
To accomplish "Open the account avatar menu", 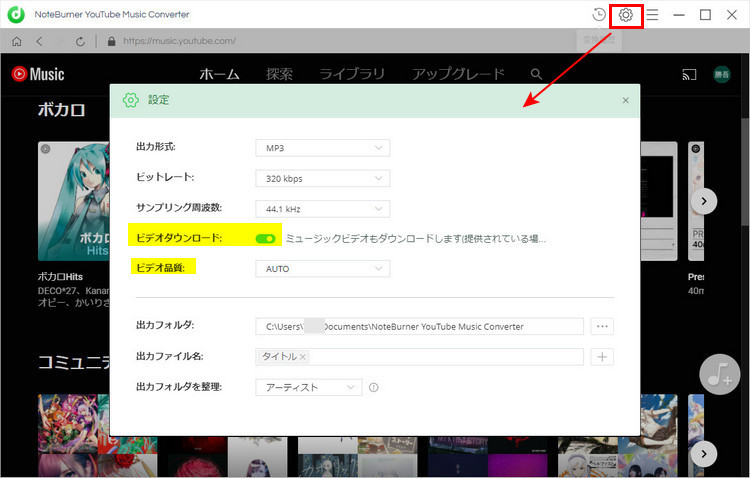I will [x=722, y=75].
